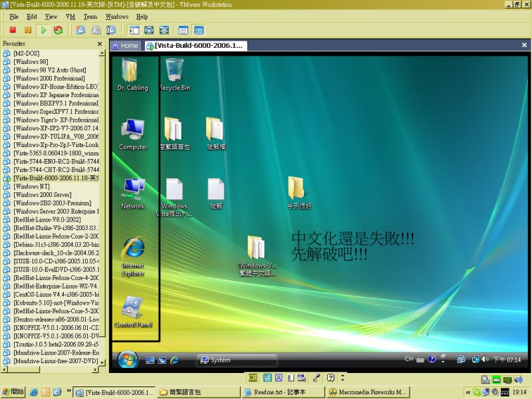Expand hidden host tray icons chevron
The image size is (532, 399).
[468, 392]
